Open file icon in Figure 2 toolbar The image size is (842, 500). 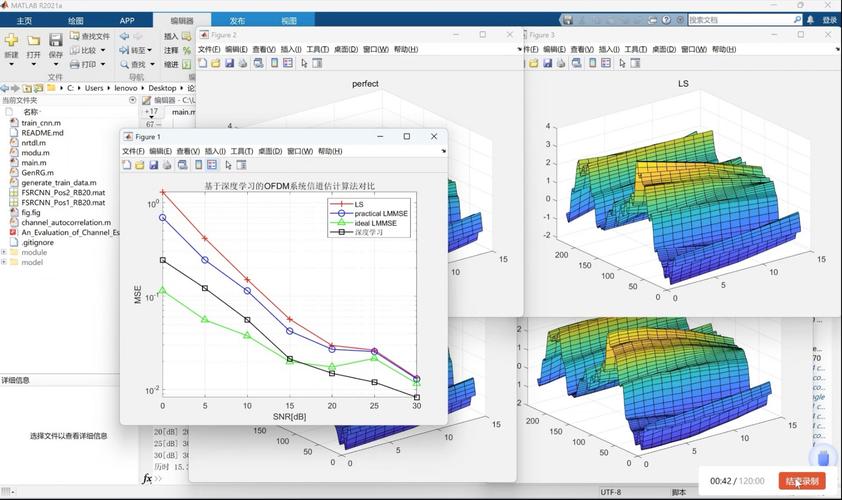coord(216,63)
